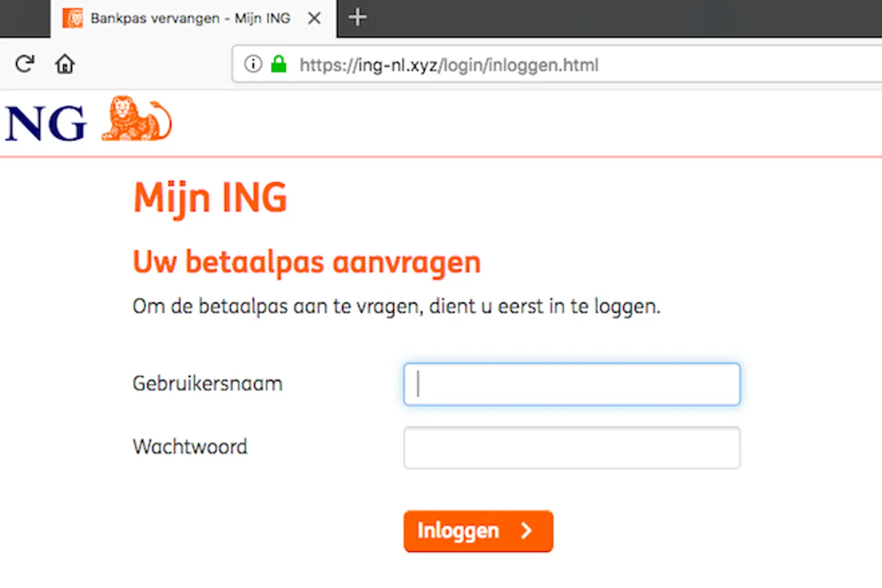Click the browser reload icon
This screenshot has width=882, height=588.
(25, 64)
